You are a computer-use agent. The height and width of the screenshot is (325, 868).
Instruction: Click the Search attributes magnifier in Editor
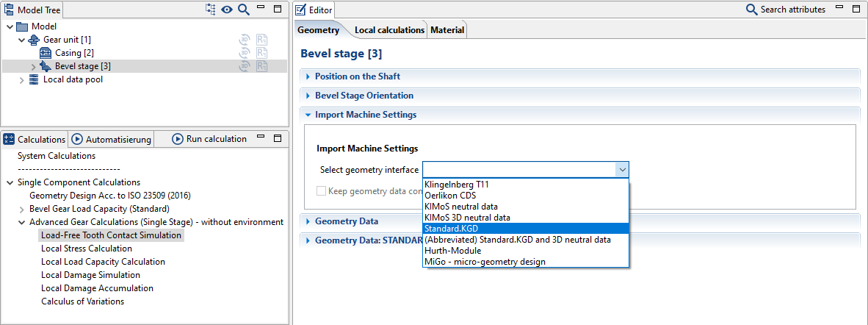click(751, 10)
